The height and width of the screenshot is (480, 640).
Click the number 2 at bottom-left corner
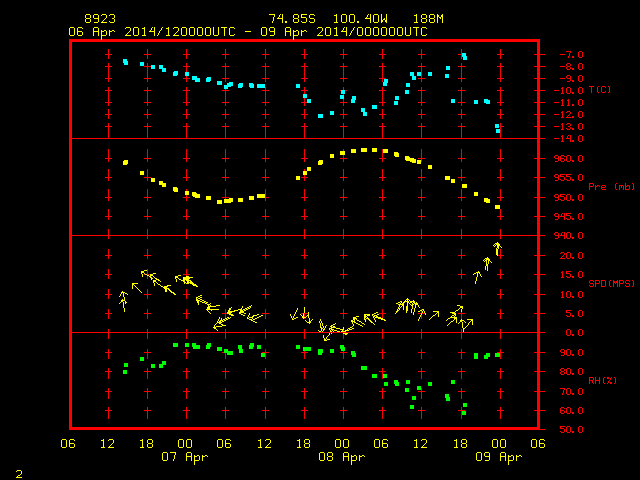coord(19,474)
